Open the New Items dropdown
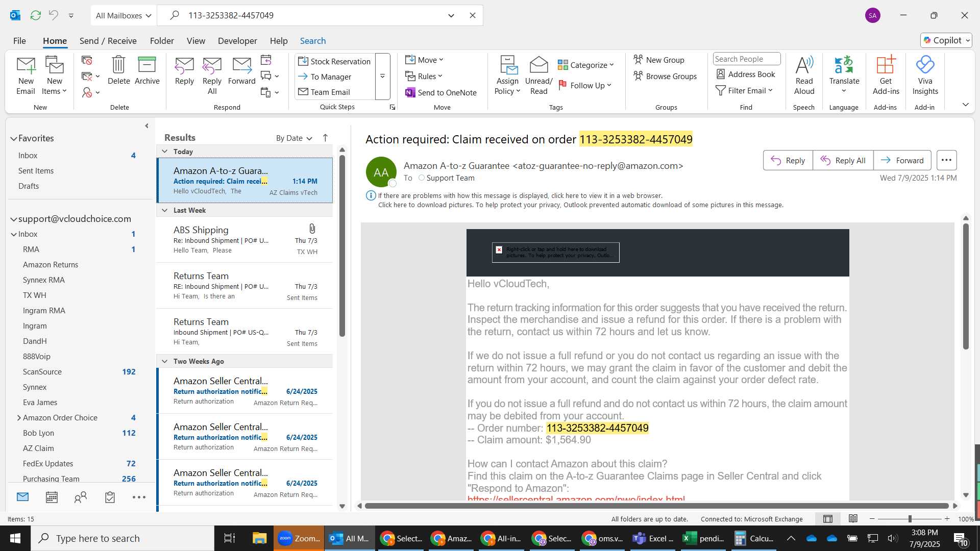980x551 pixels. 54,76
